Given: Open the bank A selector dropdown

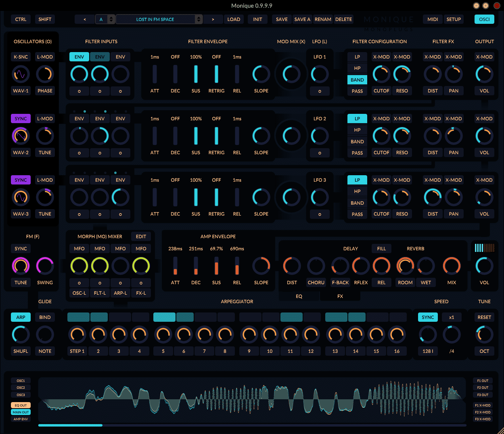Looking at the screenshot, I should pyautogui.click(x=105, y=19).
